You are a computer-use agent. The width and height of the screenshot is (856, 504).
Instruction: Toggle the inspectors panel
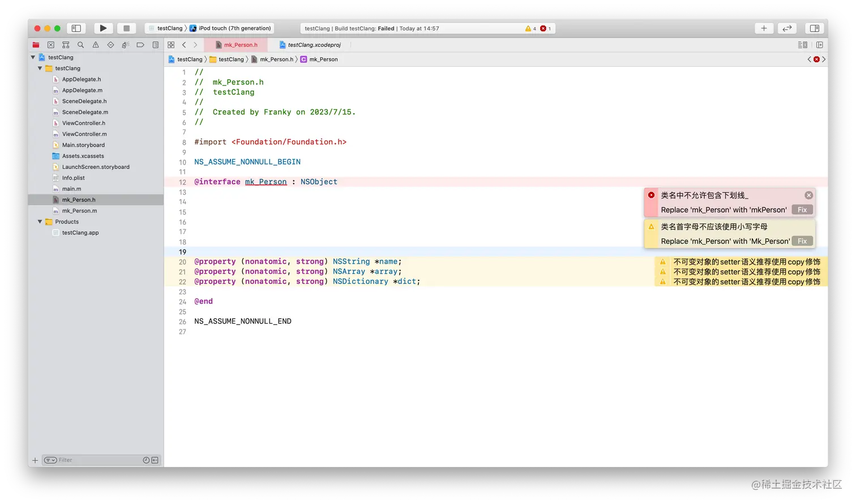pos(815,28)
